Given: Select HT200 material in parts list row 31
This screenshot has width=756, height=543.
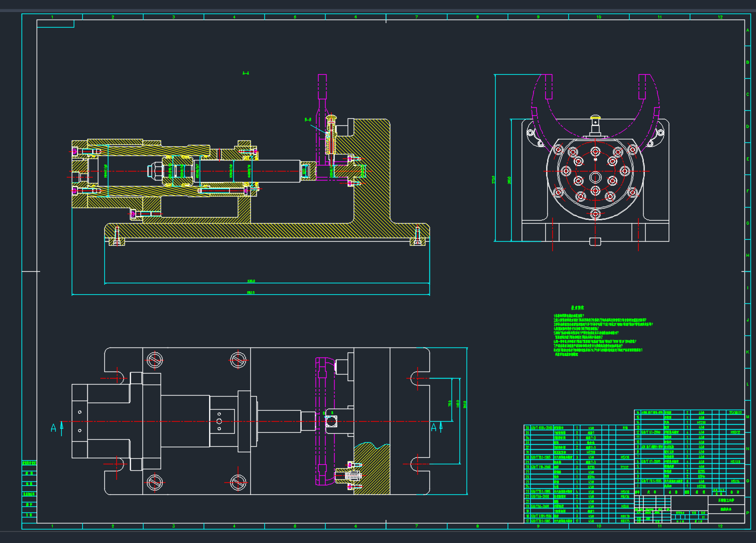Looking at the screenshot, I should tap(591, 452).
